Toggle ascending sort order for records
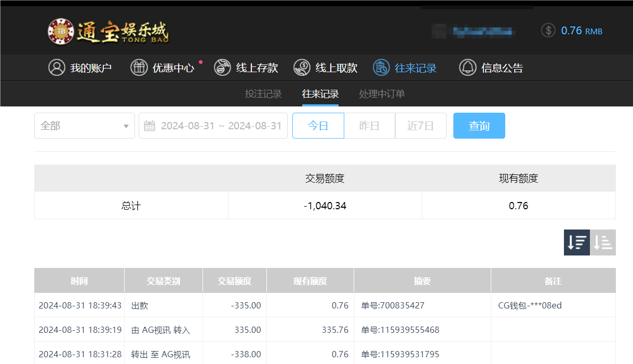Image resolution: width=633 pixels, height=364 pixels. pyautogui.click(x=602, y=242)
